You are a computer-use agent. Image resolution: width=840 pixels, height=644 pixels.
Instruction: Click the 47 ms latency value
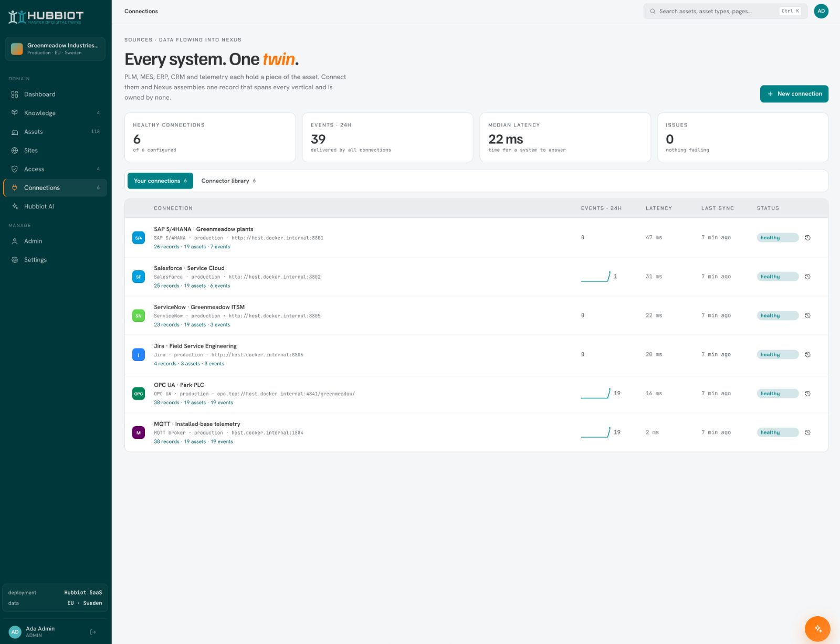[x=654, y=238]
